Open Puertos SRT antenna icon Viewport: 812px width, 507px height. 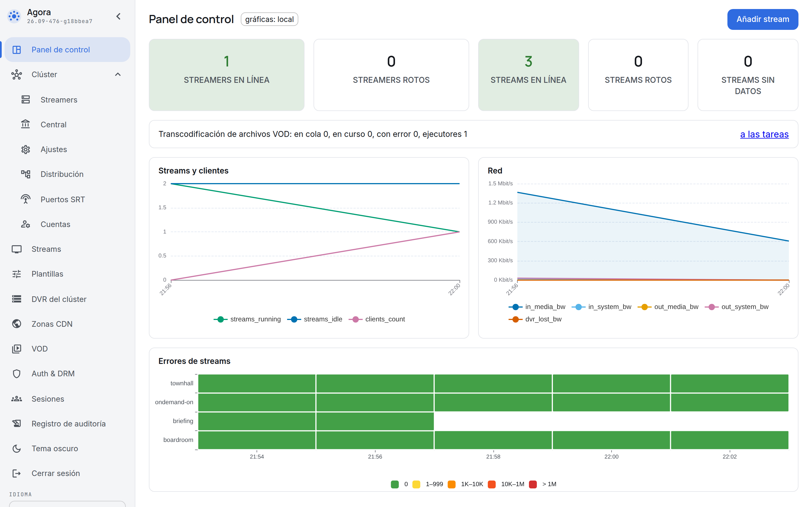click(25, 199)
